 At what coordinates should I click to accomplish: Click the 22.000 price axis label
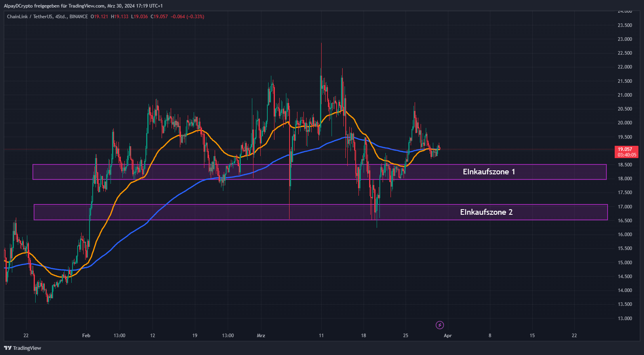[x=625, y=67]
